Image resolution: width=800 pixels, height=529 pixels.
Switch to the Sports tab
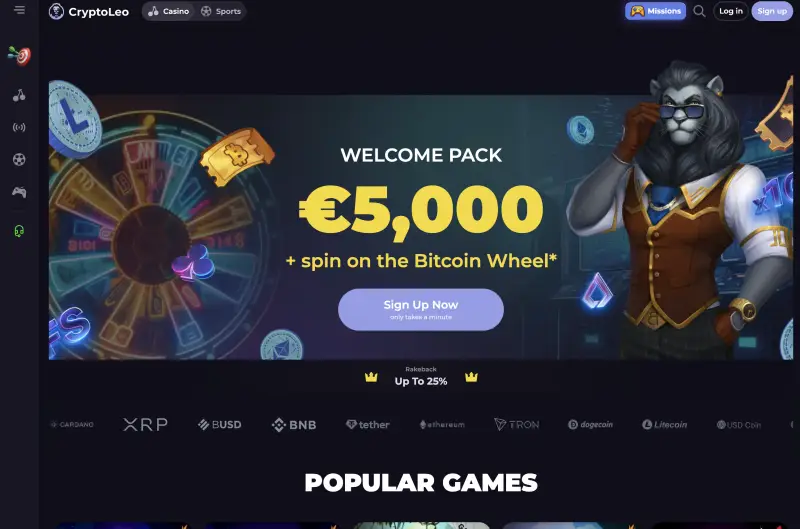221,11
